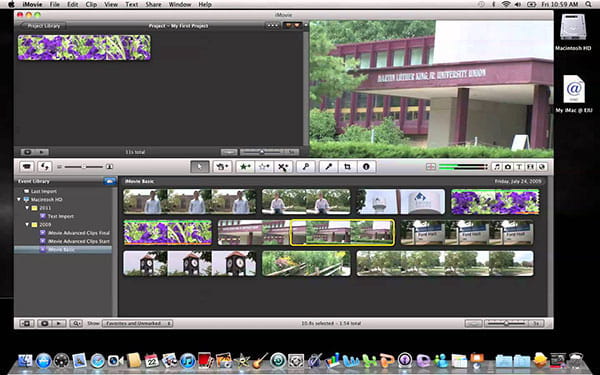Open iTunes from the Dock

point(188,360)
